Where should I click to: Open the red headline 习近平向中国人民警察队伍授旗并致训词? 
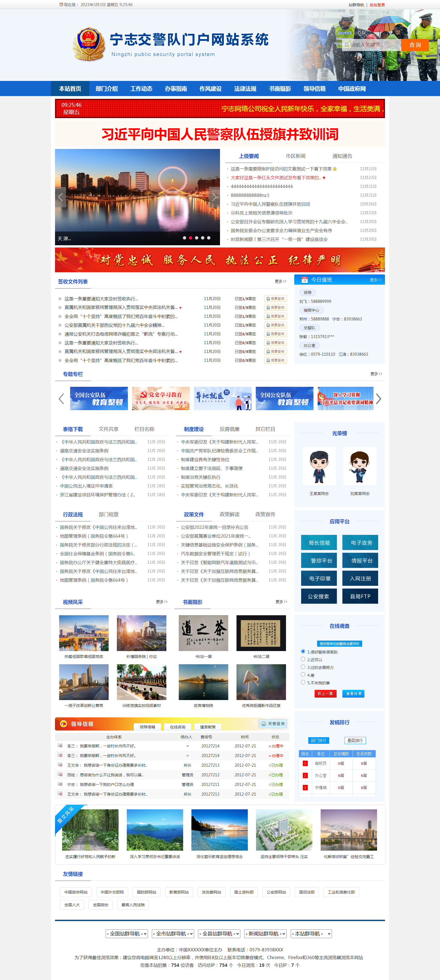220,134
